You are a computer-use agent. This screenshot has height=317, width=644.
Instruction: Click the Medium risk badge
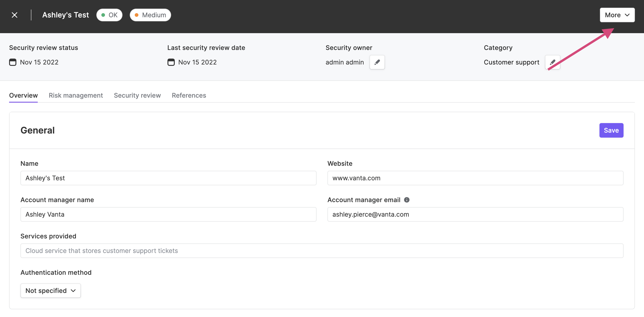[x=150, y=15]
